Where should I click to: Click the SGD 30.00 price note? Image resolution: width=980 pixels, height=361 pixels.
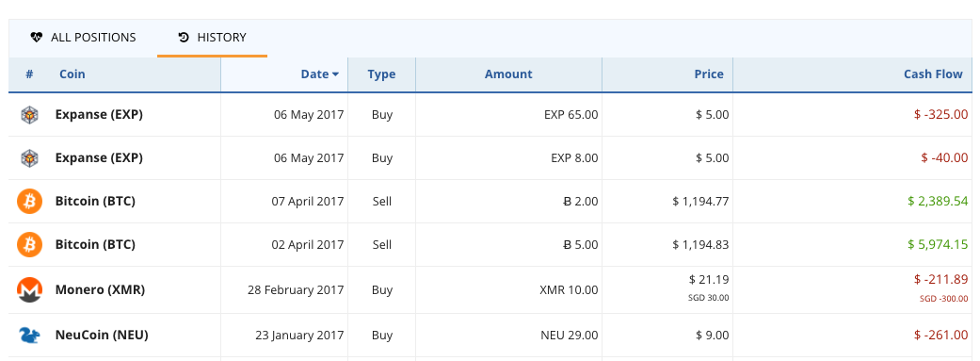point(709,298)
